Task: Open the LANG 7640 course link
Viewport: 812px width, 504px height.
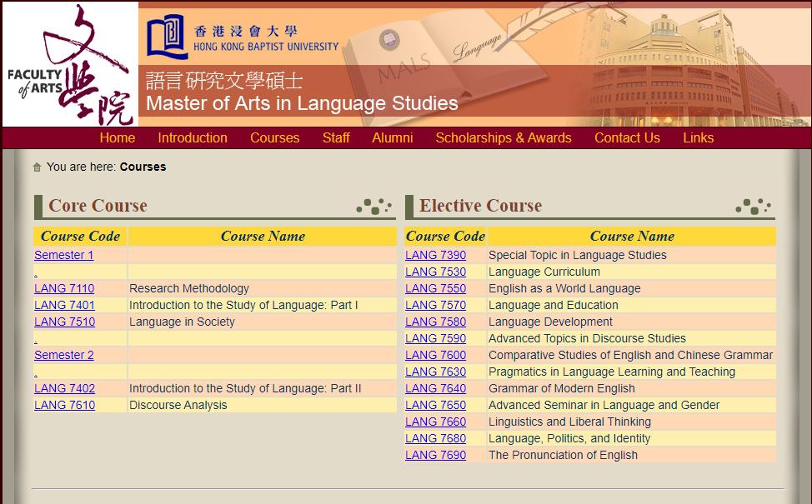Action: (435, 388)
